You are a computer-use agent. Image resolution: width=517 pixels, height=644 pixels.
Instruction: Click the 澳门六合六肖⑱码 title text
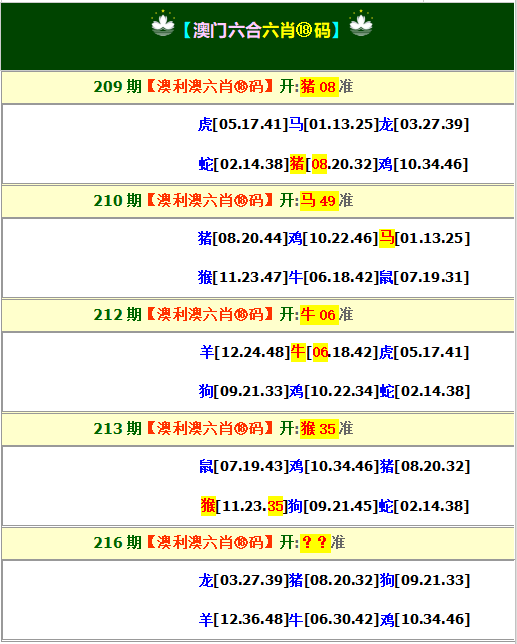click(262, 30)
